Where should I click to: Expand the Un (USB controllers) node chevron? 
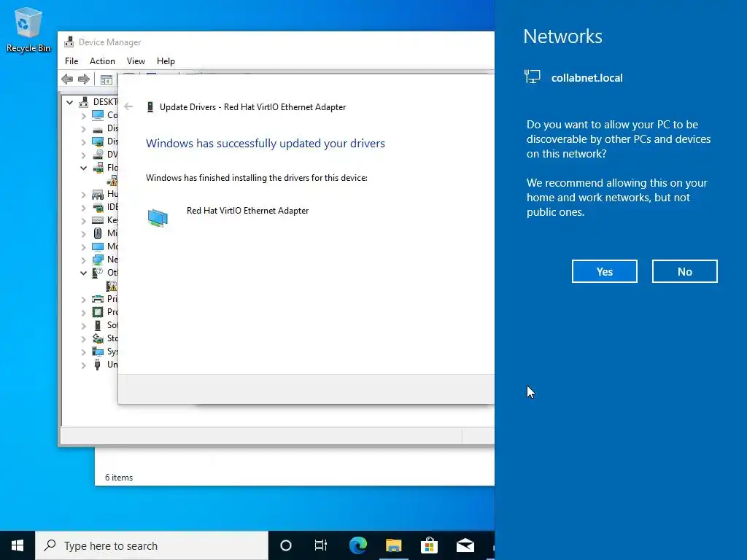(x=83, y=365)
